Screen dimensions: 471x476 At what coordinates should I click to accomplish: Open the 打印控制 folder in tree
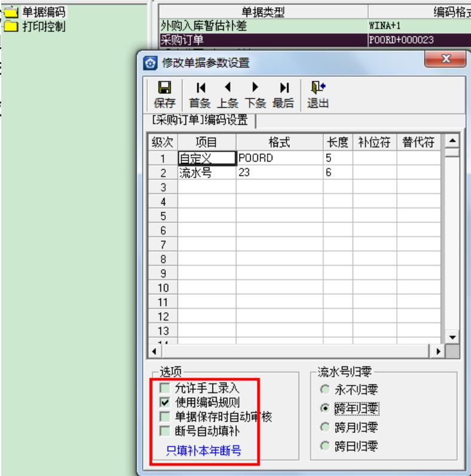click(x=34, y=26)
